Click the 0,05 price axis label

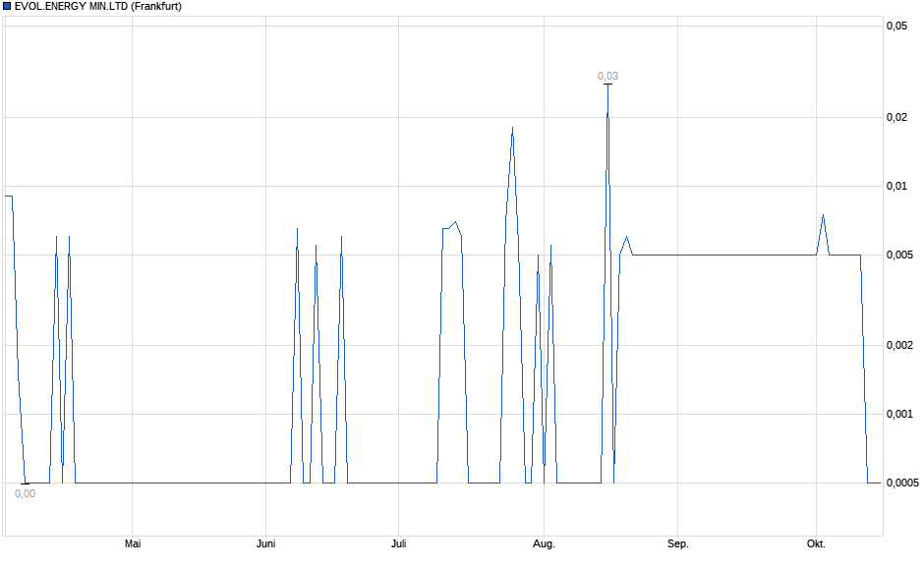click(896, 27)
